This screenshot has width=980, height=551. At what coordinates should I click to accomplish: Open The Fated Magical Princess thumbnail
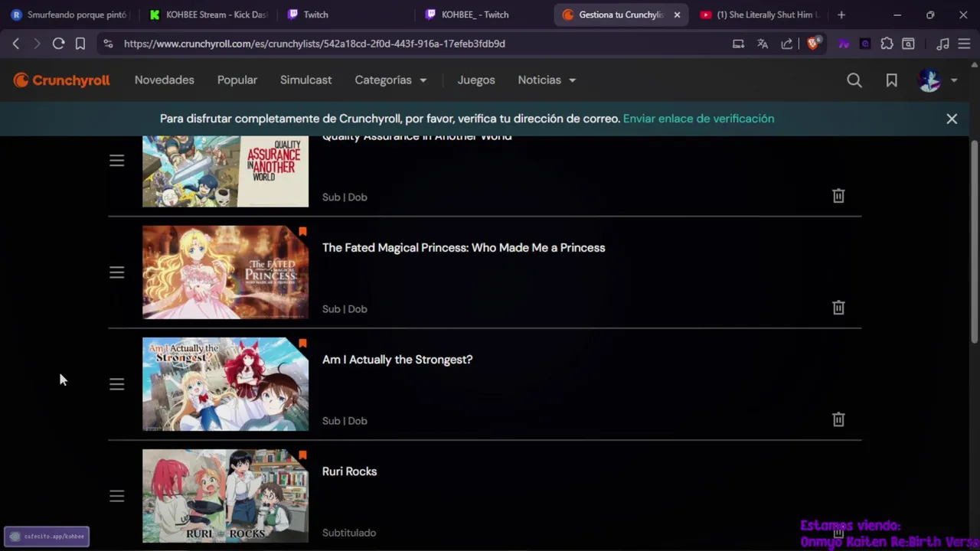coord(225,272)
